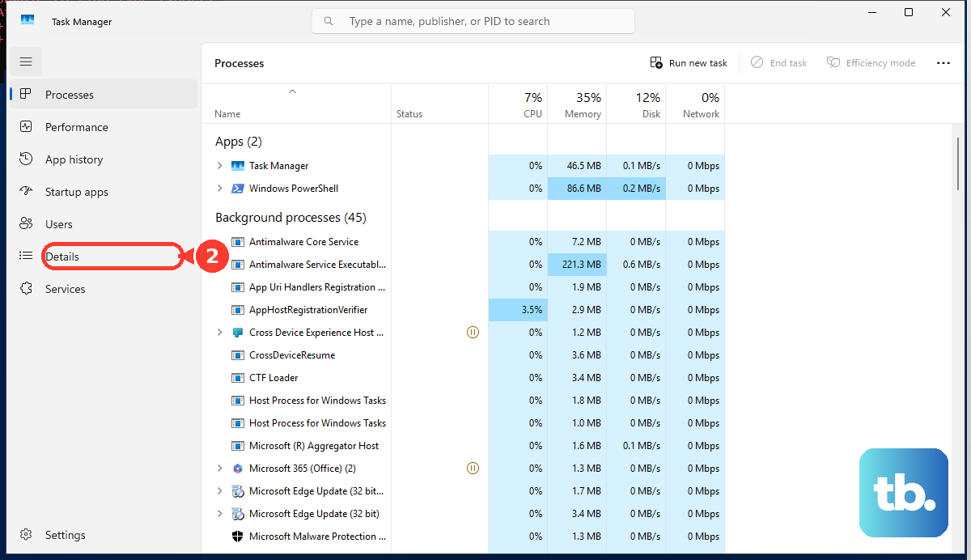
Task: Click the Run new task button
Action: click(x=689, y=63)
